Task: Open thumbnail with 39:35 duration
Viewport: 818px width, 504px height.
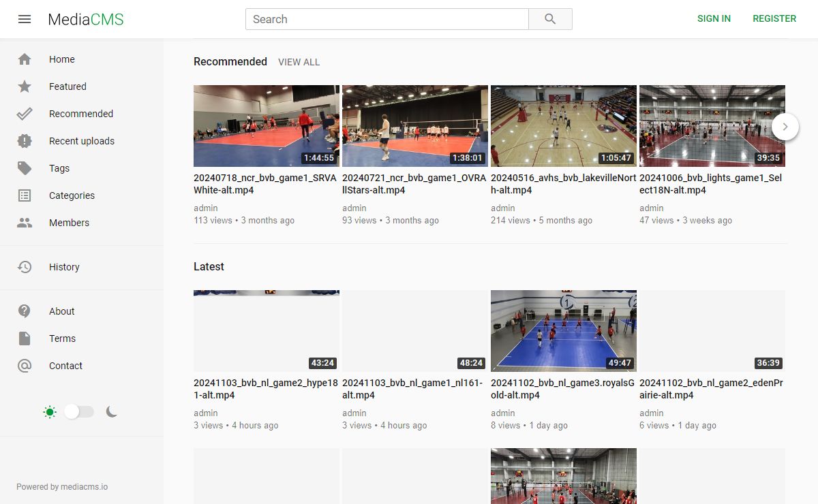Action: coord(712,126)
